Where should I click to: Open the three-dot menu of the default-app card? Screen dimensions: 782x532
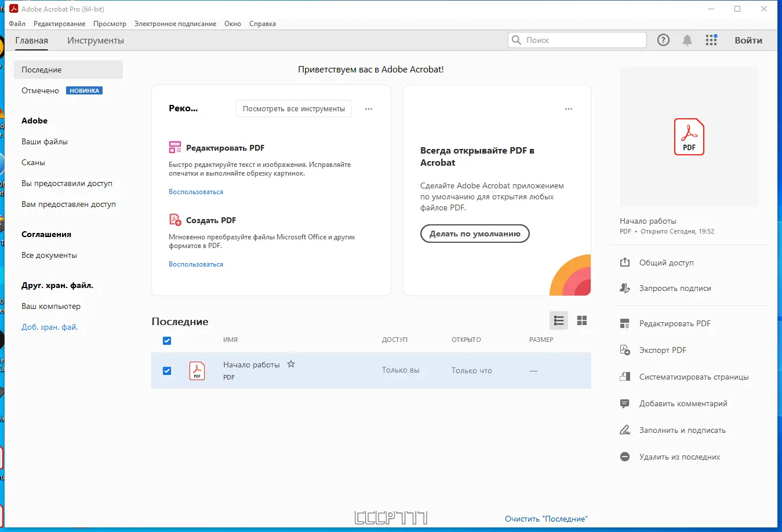pos(569,109)
